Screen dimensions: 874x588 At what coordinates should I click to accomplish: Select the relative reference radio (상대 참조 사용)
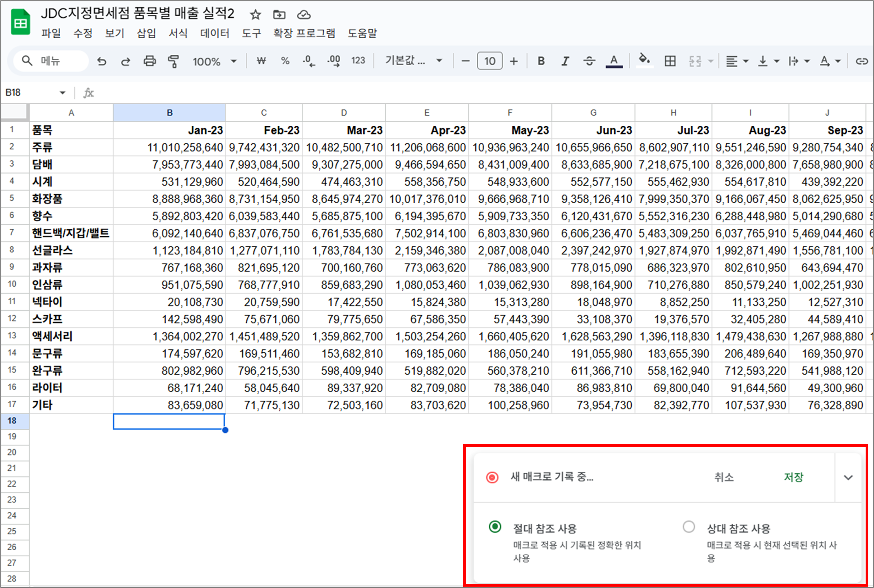tap(688, 526)
